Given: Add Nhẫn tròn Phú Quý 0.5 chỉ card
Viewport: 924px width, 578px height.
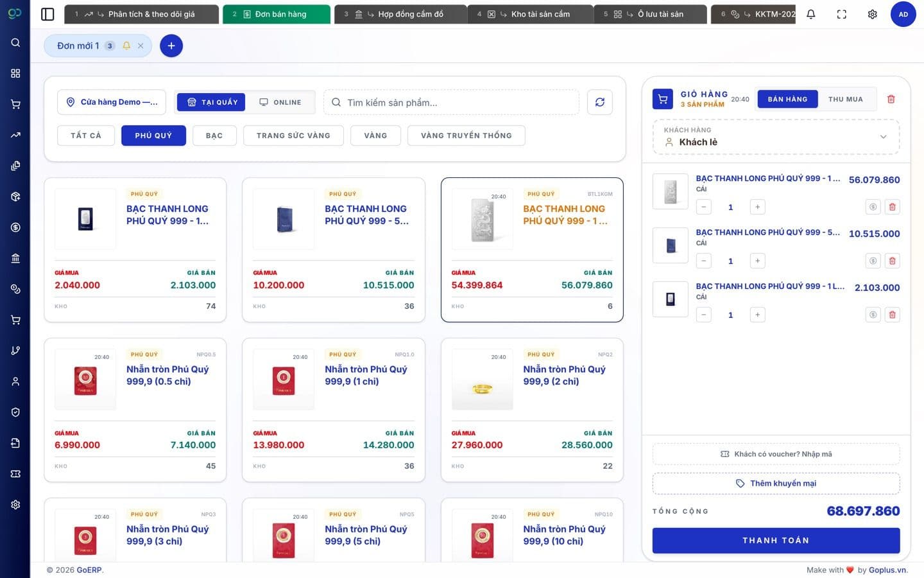Looking at the screenshot, I should point(135,410).
